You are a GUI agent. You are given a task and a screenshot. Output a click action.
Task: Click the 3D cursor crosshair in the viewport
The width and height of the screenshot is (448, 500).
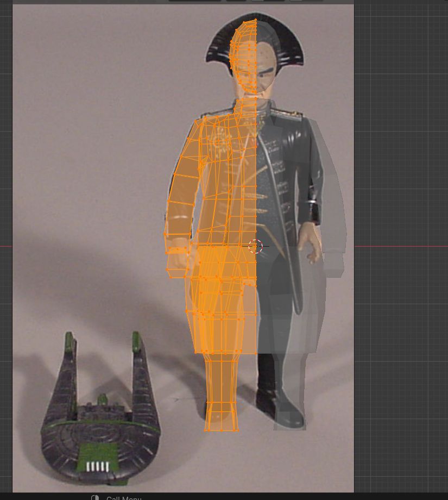pos(256,246)
